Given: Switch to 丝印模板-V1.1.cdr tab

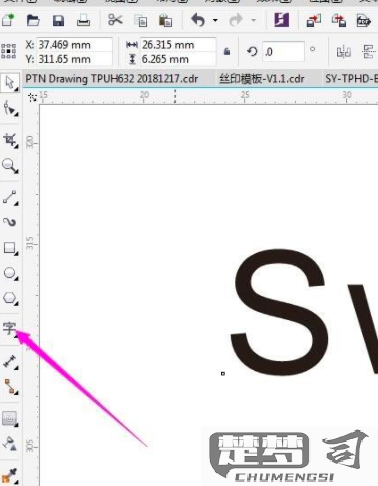Looking at the screenshot, I should [262, 79].
